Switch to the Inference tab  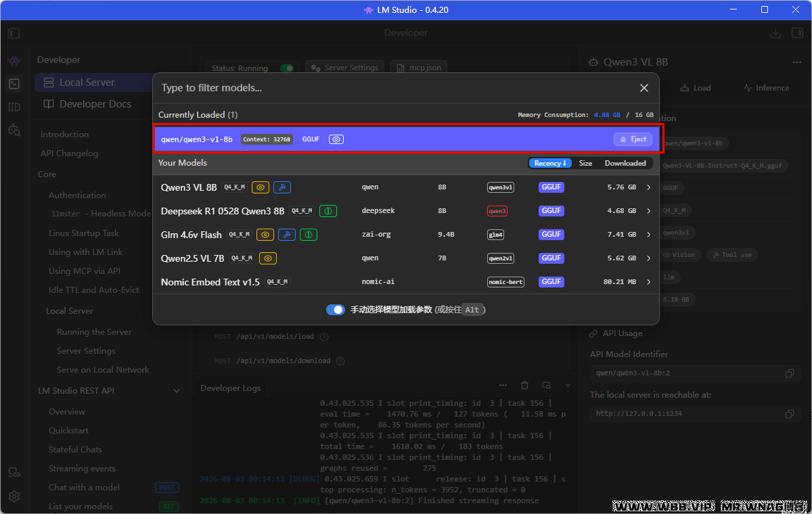766,88
